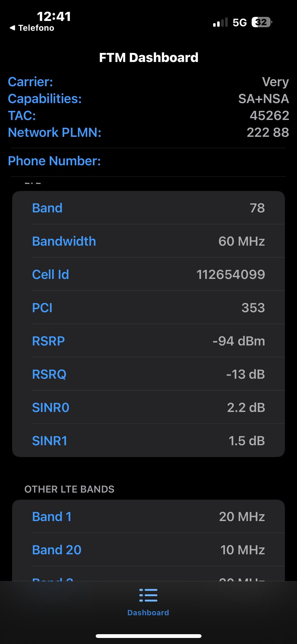
Task: Tap the Band 78 row
Action: [148, 208]
